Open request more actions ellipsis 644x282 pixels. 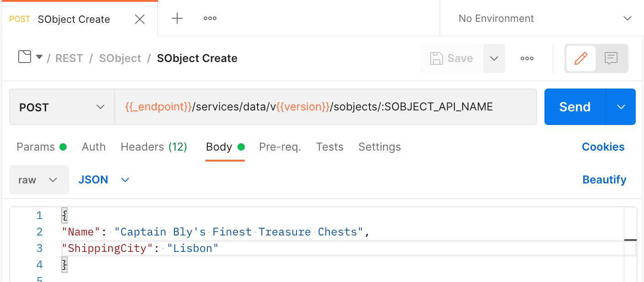pos(527,58)
